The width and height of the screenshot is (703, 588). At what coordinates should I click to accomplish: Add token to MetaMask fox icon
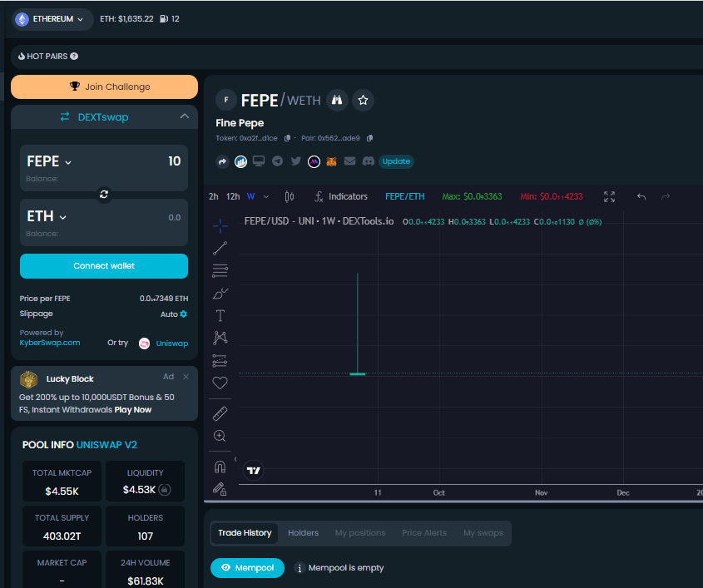[331, 161]
